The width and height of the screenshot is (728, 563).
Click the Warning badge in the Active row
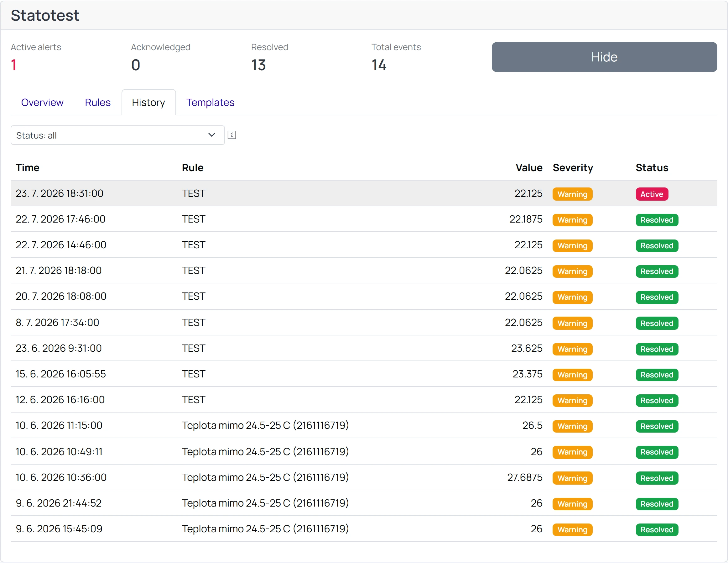click(x=572, y=194)
